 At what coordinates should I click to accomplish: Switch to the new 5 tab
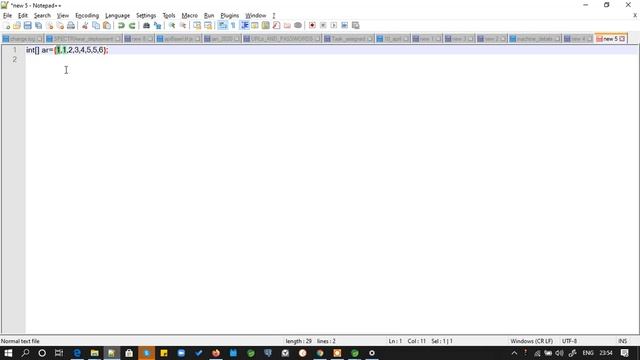tap(610, 39)
